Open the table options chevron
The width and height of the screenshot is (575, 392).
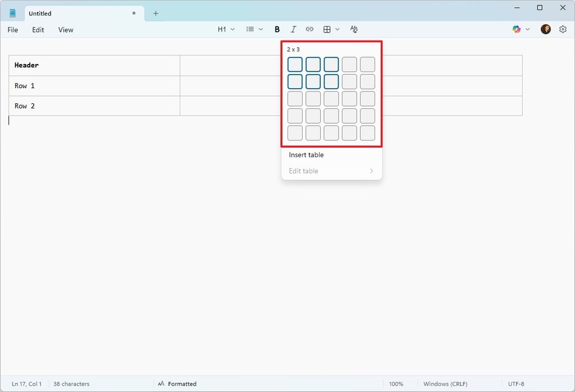coord(337,29)
